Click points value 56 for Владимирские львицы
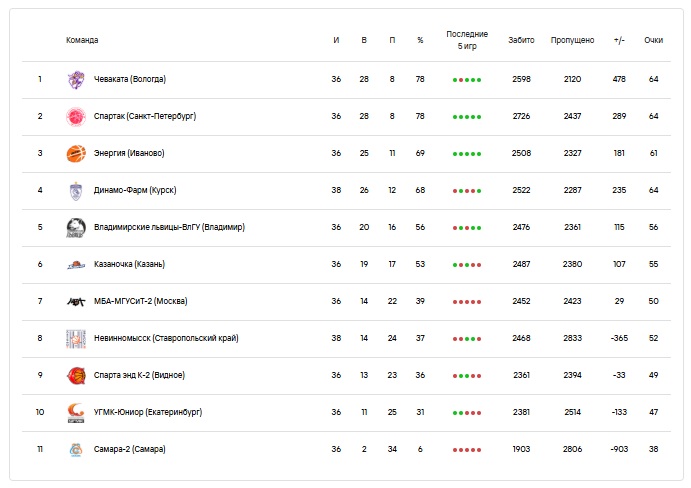691x488 pixels. pos(654,227)
